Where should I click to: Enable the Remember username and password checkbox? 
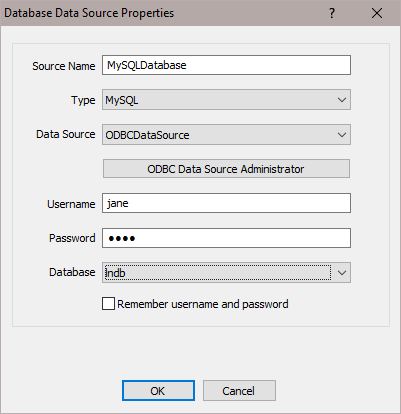(108, 304)
